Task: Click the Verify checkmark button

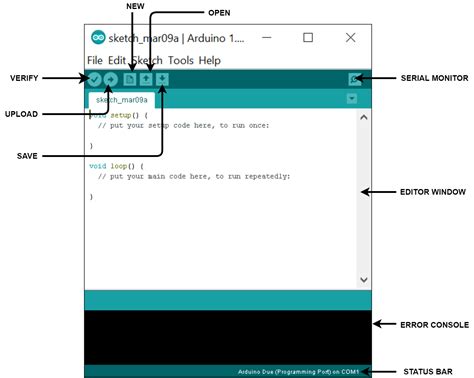Action: click(94, 79)
